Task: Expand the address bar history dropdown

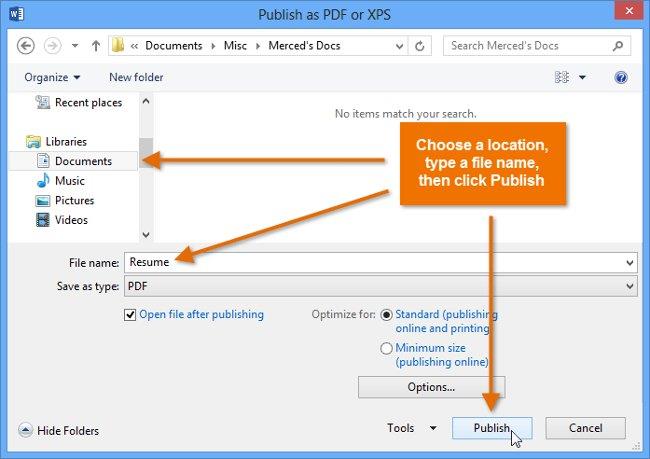Action: (x=399, y=46)
